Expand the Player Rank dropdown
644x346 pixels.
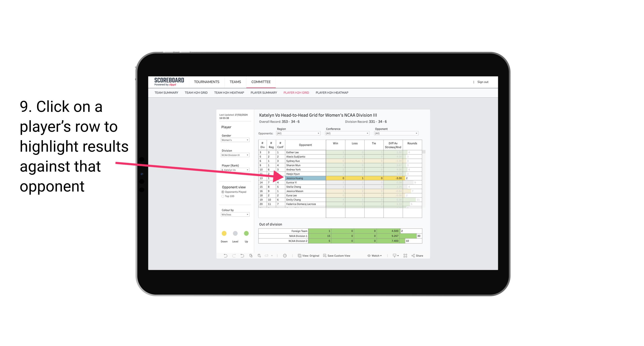pos(247,170)
